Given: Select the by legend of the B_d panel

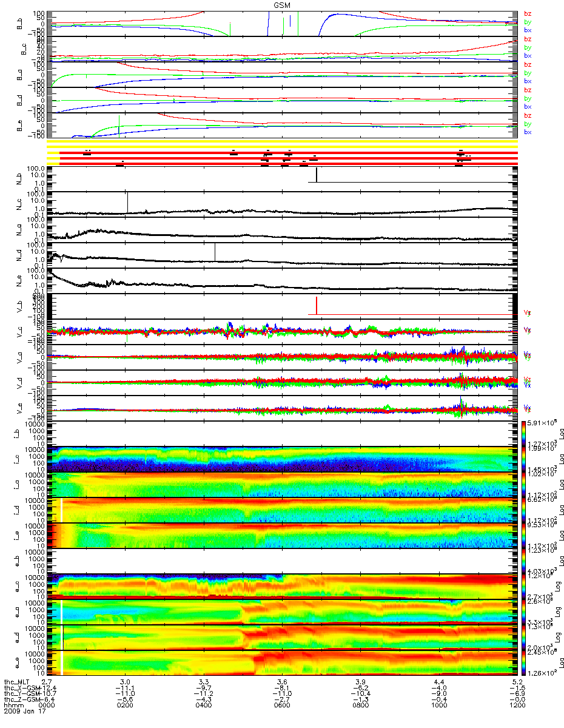Looking at the screenshot, I should (x=528, y=98).
